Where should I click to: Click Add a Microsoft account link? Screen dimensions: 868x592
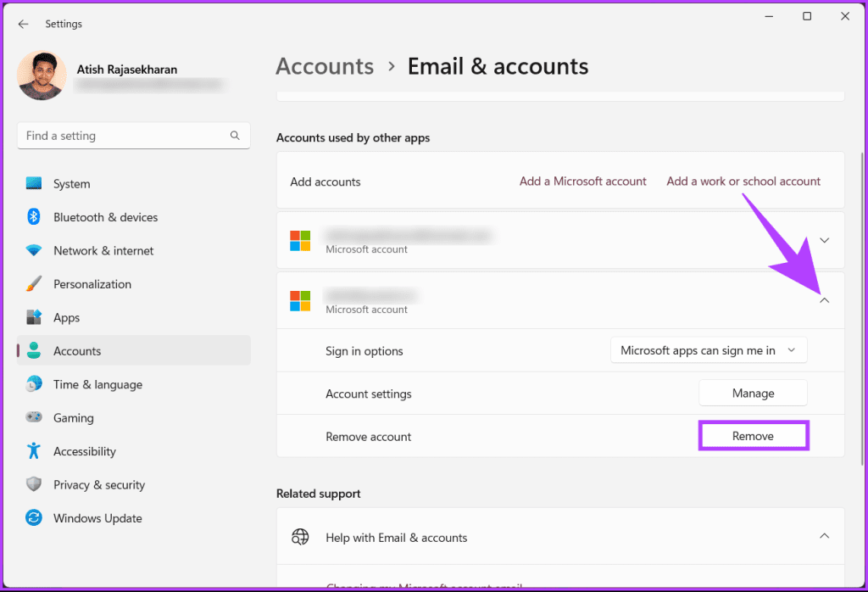(582, 181)
